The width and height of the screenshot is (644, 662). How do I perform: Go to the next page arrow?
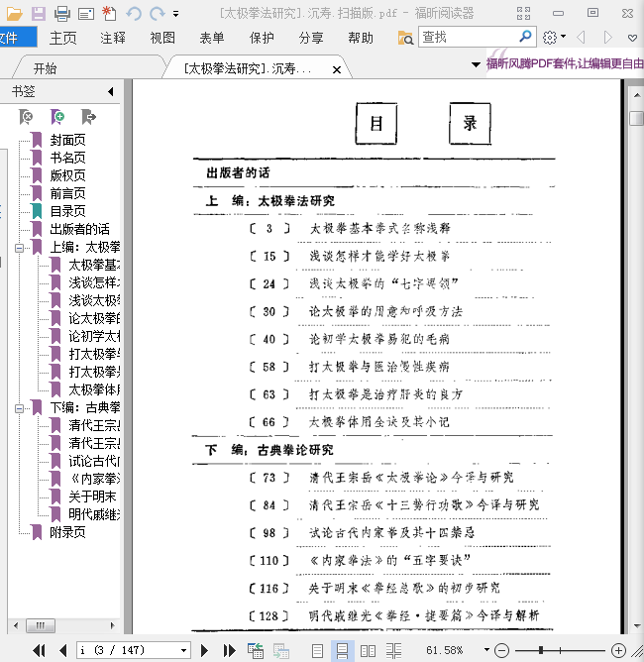[204, 650]
